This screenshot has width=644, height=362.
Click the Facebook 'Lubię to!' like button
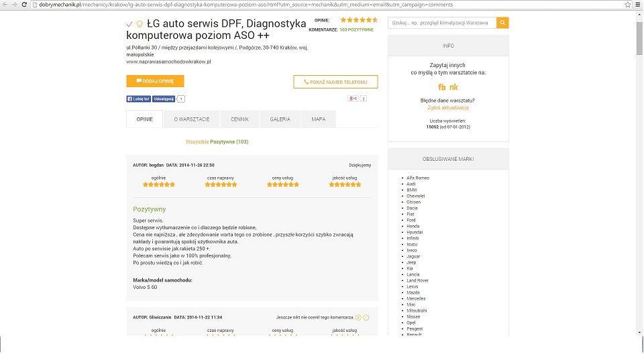(138, 99)
